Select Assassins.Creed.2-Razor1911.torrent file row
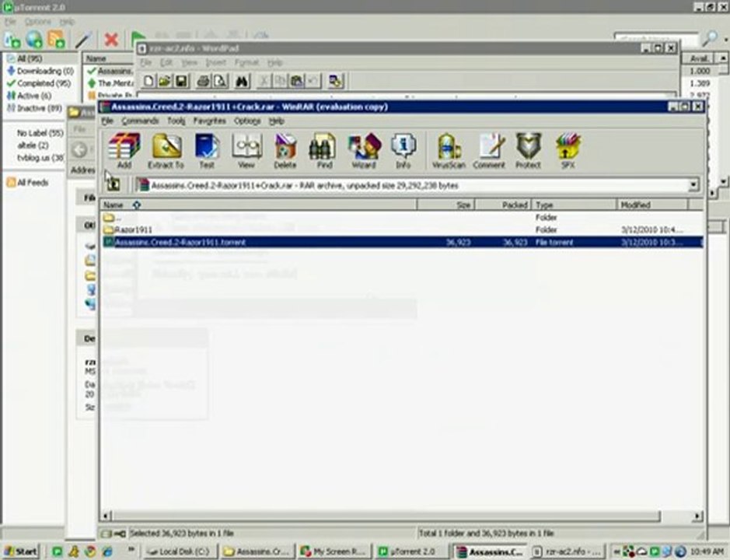730x560 pixels. pyautogui.click(x=403, y=242)
